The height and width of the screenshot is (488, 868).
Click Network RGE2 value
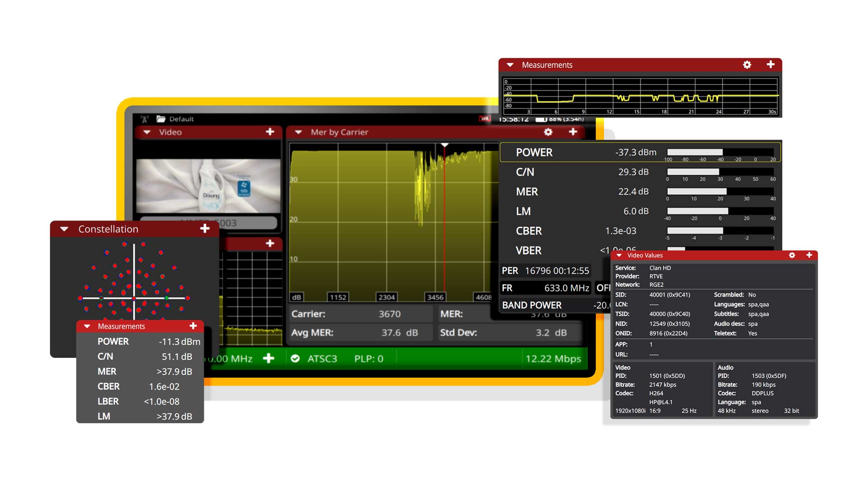[656, 285]
